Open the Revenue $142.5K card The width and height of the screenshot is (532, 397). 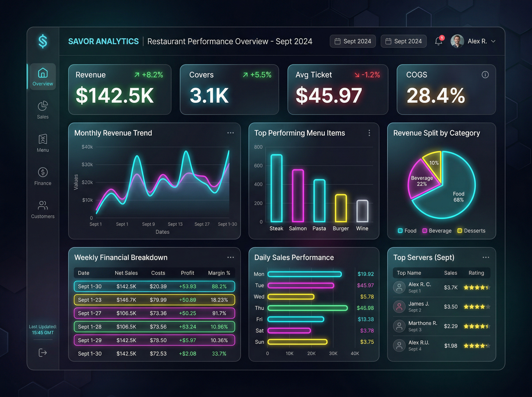120,90
